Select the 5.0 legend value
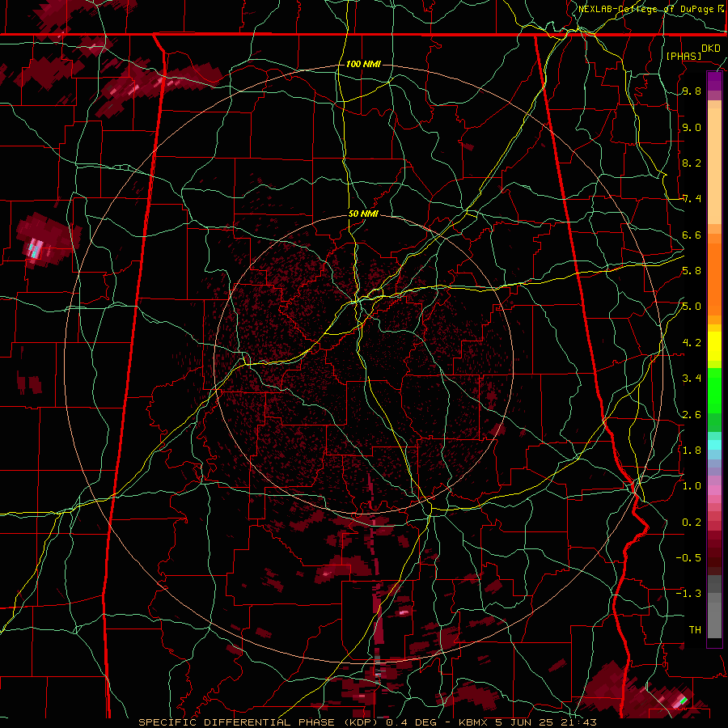Screen dimensions: 728x728 point(692,307)
